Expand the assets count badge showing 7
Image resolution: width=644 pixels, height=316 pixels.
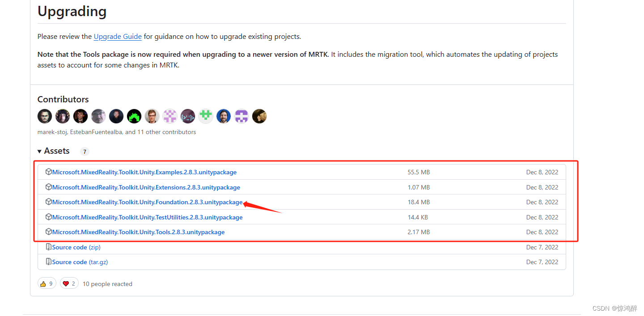point(85,152)
